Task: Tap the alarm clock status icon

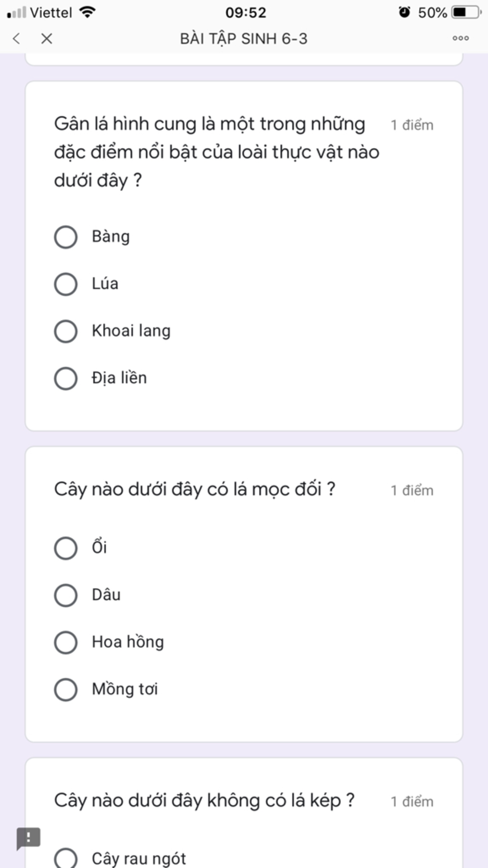Action: tap(404, 12)
